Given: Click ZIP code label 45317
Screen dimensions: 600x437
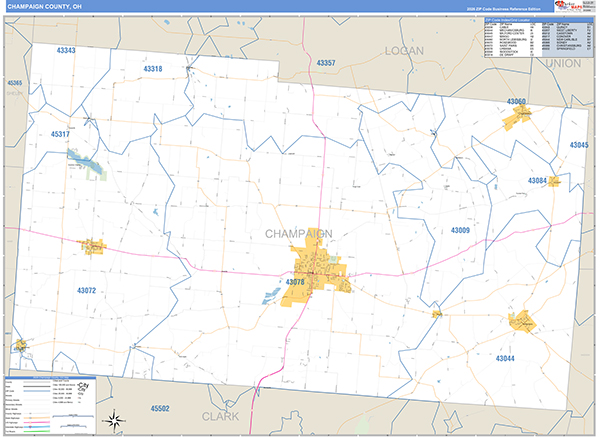Looking at the screenshot, I should [60, 134].
